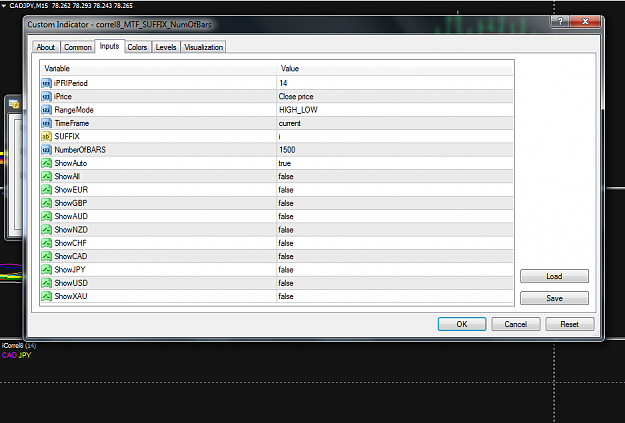Select the ShowEUR value false

click(395, 190)
